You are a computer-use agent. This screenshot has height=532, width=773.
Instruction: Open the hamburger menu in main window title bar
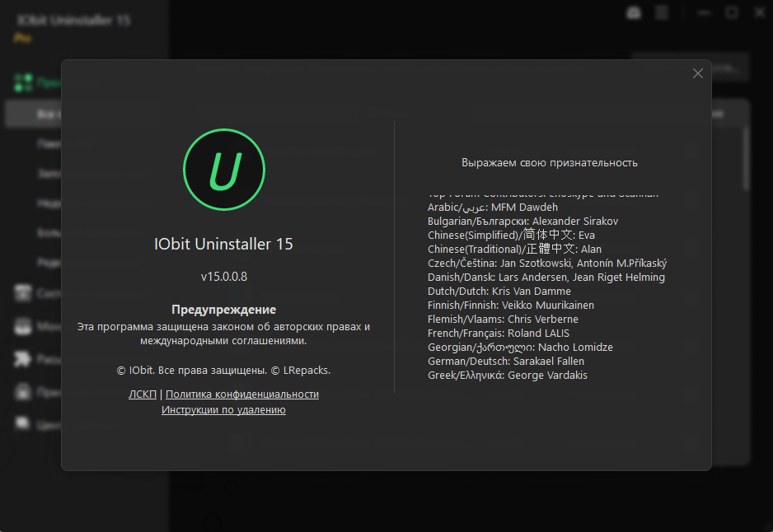click(x=662, y=13)
